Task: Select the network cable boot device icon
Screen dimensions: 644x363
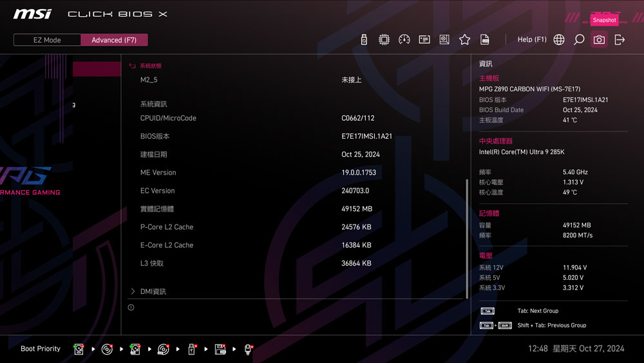Action: point(248,349)
